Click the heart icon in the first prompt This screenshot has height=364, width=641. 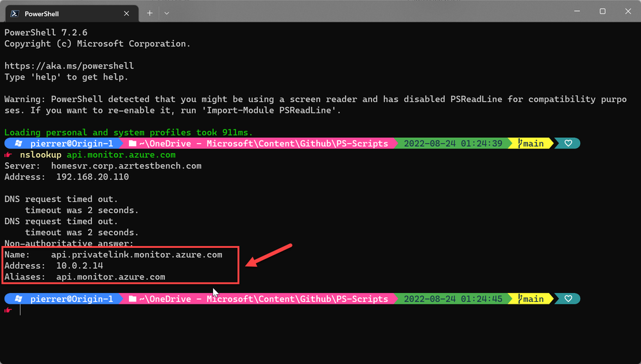[x=568, y=144]
